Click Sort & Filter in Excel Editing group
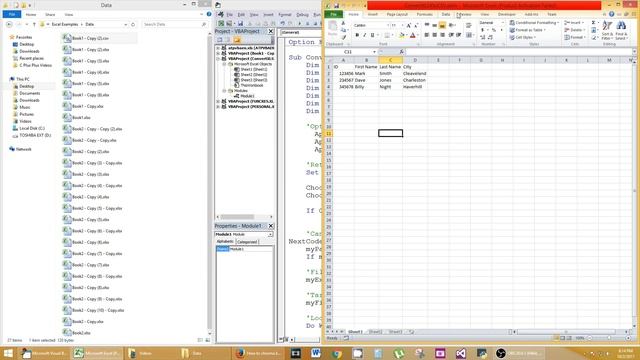Viewport: 640px width, 360px height. coord(607,31)
